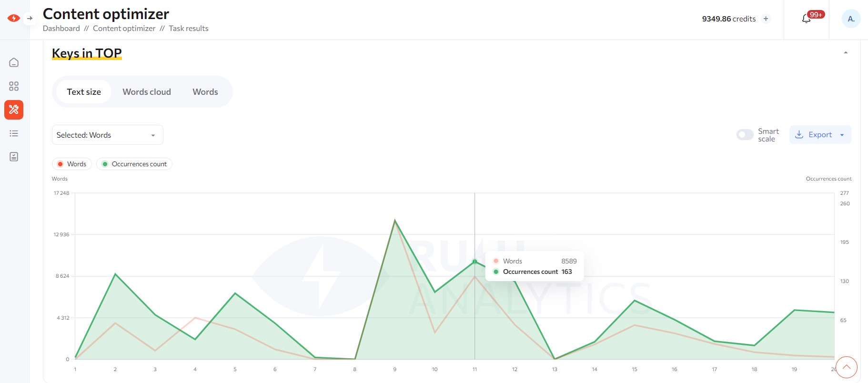The image size is (868, 383).
Task: Open the list icon in sidebar
Action: click(x=14, y=133)
